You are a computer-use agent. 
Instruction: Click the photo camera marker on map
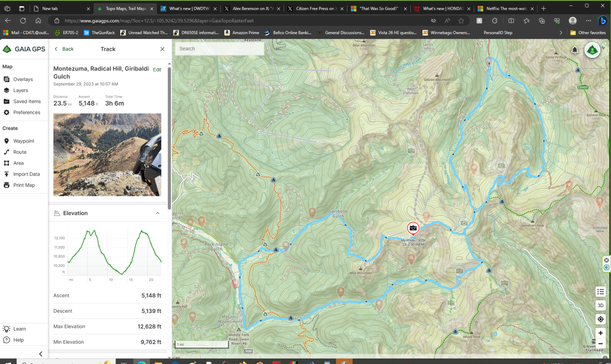(413, 228)
